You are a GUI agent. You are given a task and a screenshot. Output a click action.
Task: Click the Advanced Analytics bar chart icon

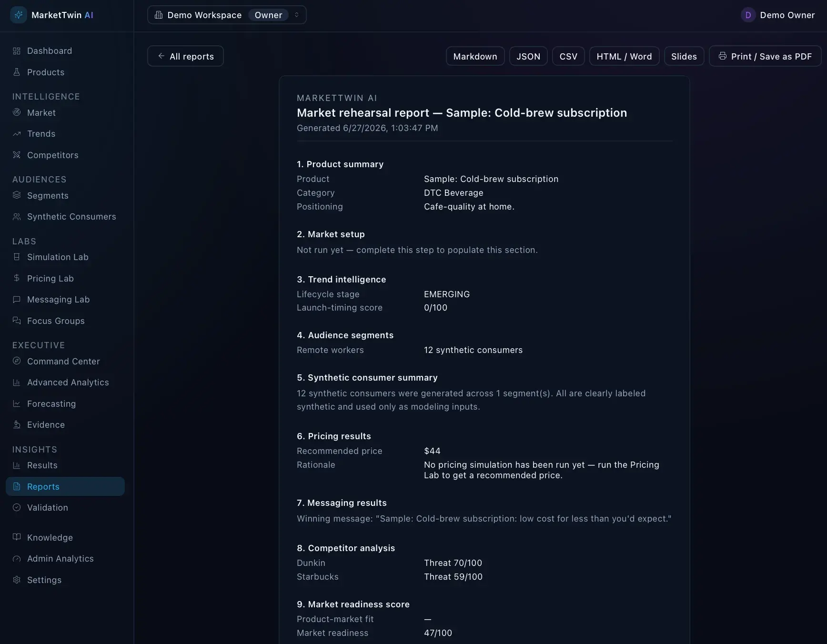click(17, 382)
